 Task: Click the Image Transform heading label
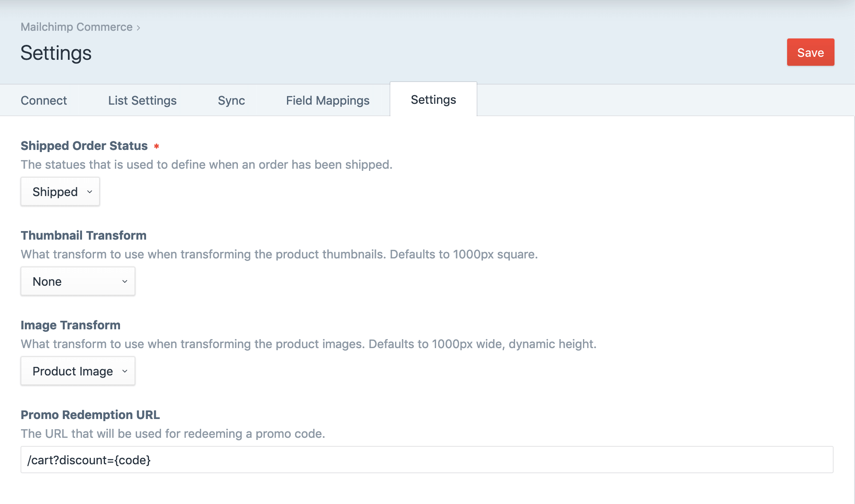(x=70, y=325)
